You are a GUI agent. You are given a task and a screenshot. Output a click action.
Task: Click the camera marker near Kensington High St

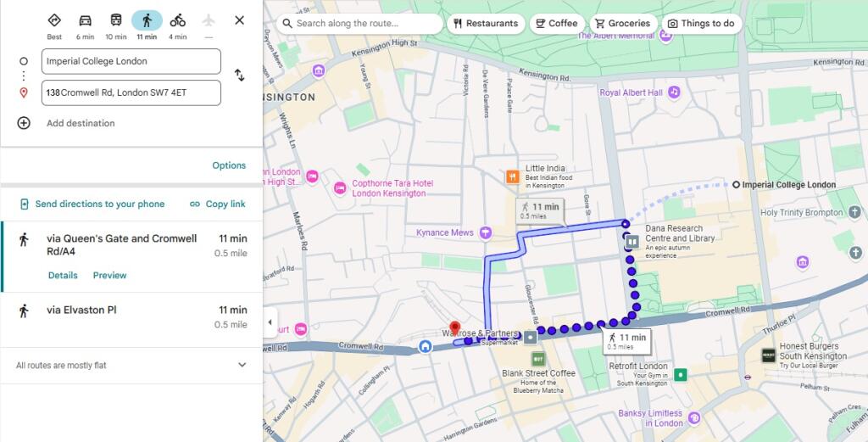[x=319, y=70]
